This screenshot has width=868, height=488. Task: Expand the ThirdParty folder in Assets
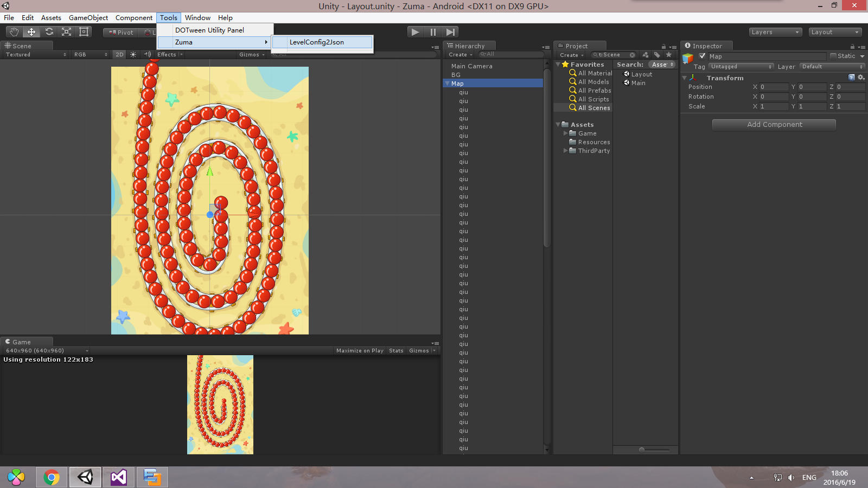click(x=565, y=151)
